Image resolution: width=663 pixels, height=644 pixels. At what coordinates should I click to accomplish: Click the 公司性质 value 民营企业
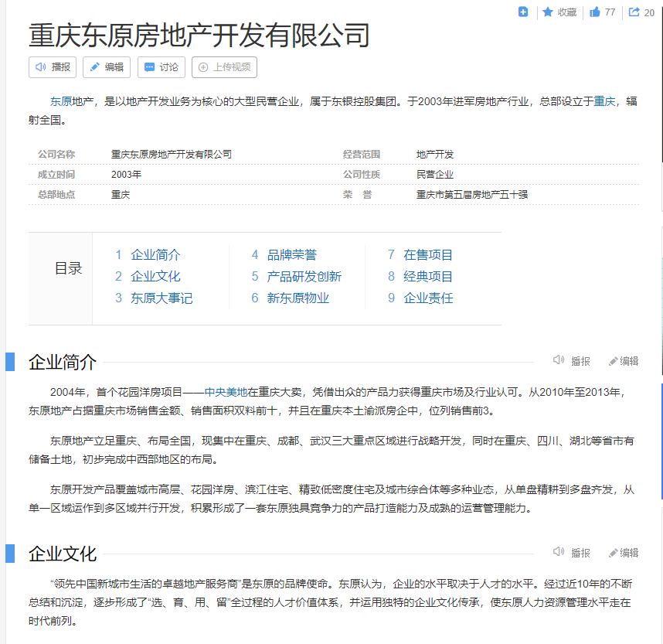(x=435, y=175)
